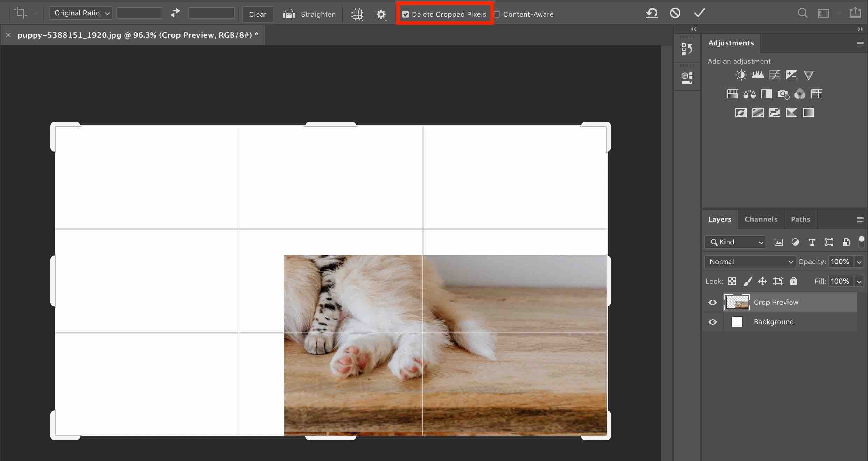The height and width of the screenshot is (461, 868).
Task: Hide the Crop Preview layer
Action: coord(713,302)
